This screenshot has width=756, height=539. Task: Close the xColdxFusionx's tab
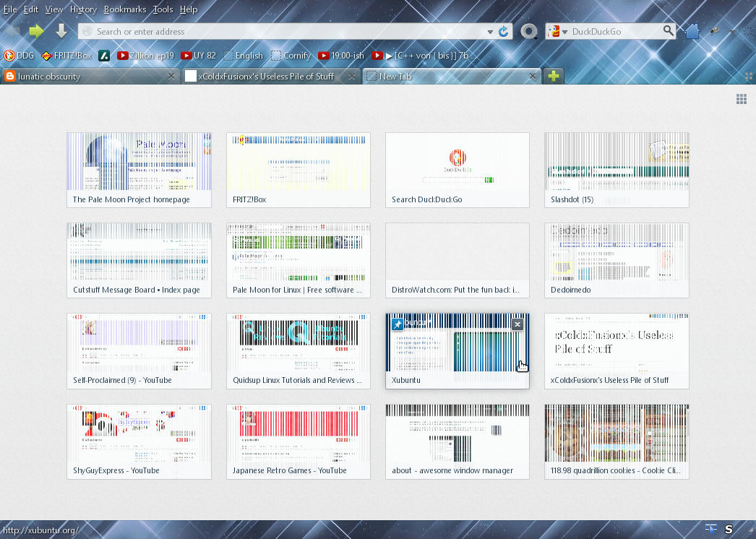pos(352,76)
